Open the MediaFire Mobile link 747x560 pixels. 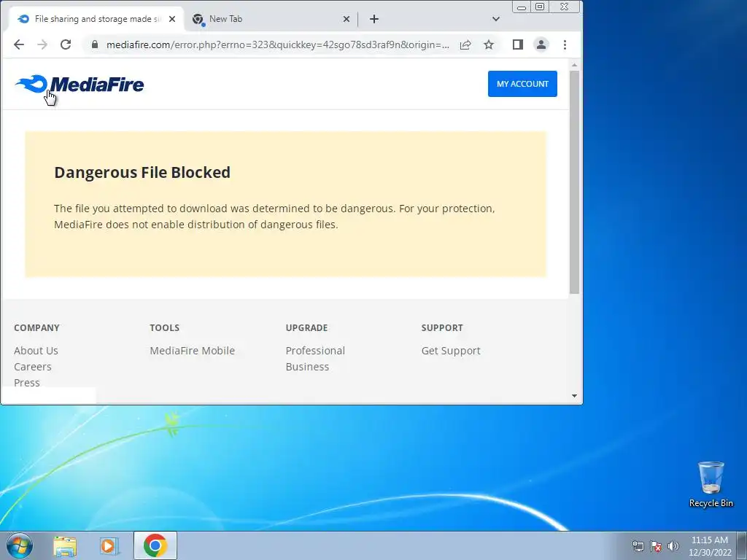tap(193, 351)
